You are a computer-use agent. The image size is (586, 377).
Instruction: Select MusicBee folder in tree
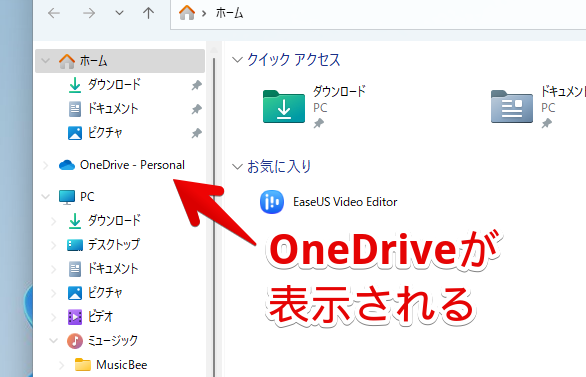121,365
